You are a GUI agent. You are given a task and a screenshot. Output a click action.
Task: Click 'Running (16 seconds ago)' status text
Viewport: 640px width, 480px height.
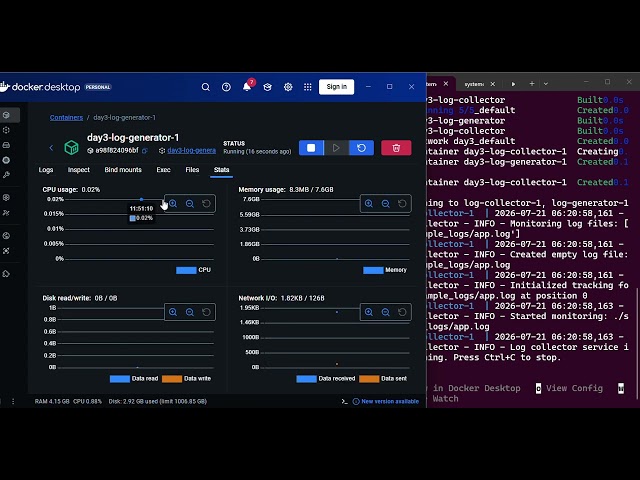[x=257, y=151]
